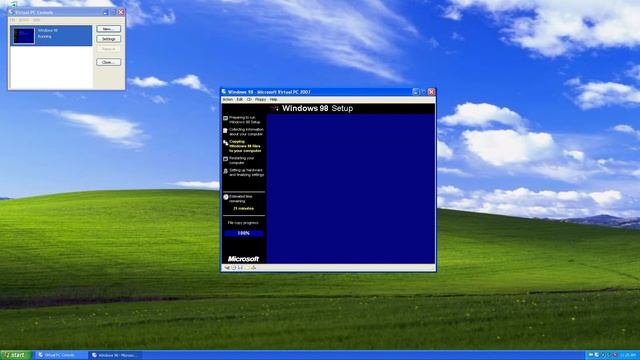Click the Copying Windows 98 files step icon

(225, 143)
